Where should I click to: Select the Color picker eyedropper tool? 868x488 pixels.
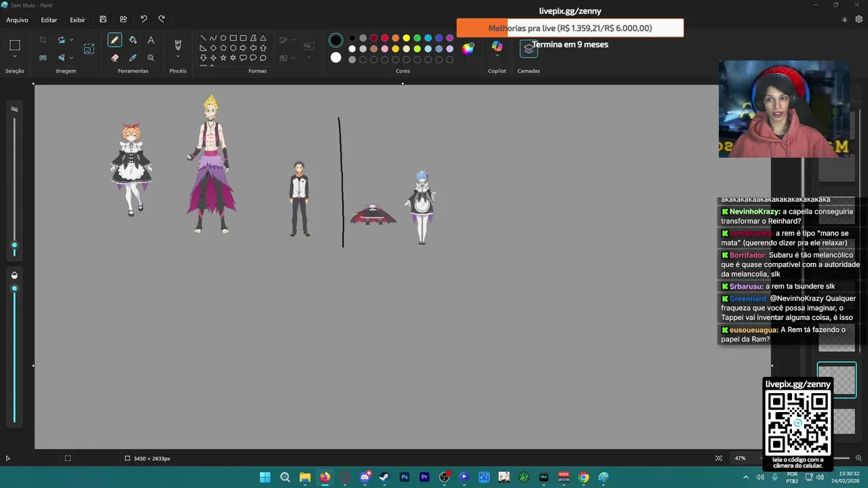[x=133, y=58]
